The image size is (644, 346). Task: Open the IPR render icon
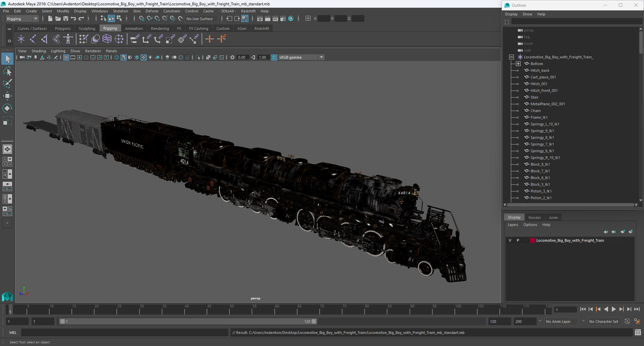(x=275, y=19)
